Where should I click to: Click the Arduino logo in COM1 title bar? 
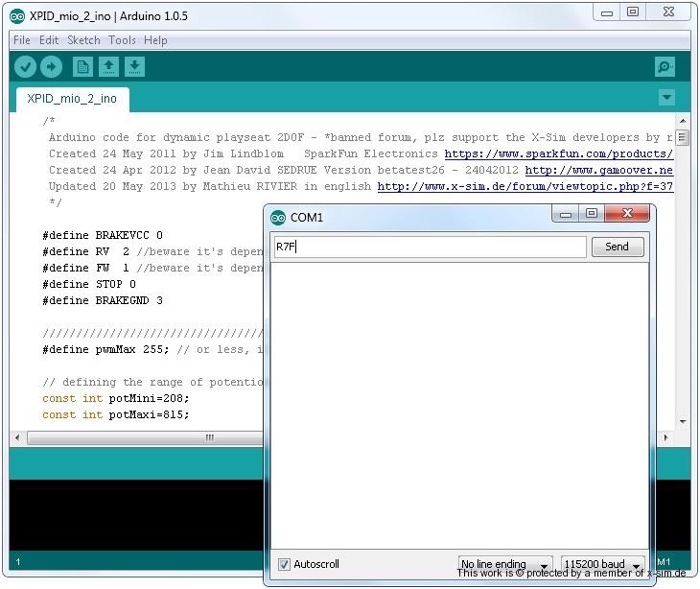pyautogui.click(x=278, y=217)
